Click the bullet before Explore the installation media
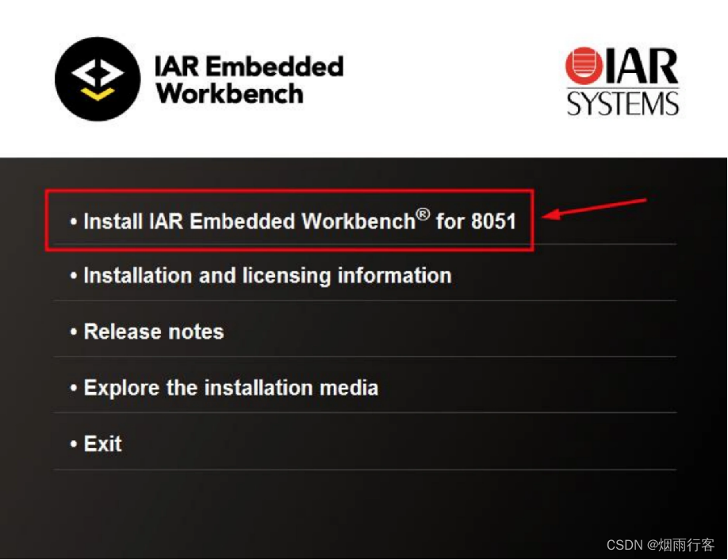 pos(74,387)
